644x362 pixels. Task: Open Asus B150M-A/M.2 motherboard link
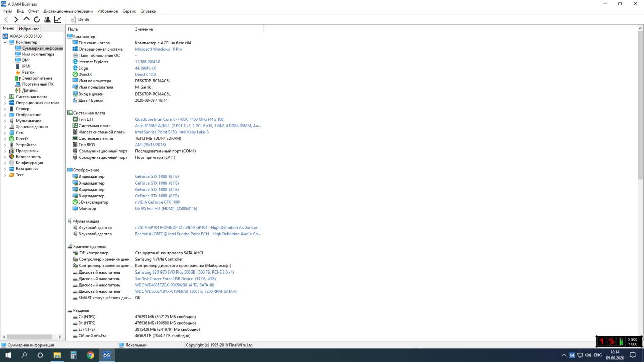click(x=198, y=126)
